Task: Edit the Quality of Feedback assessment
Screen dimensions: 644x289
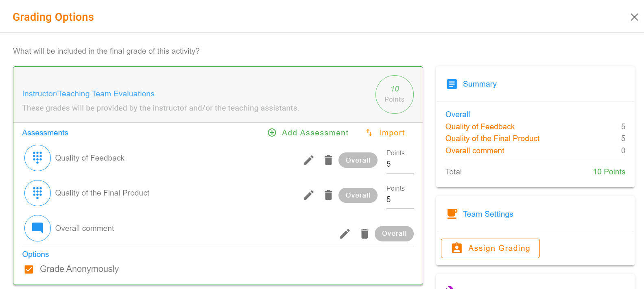Action: point(308,160)
